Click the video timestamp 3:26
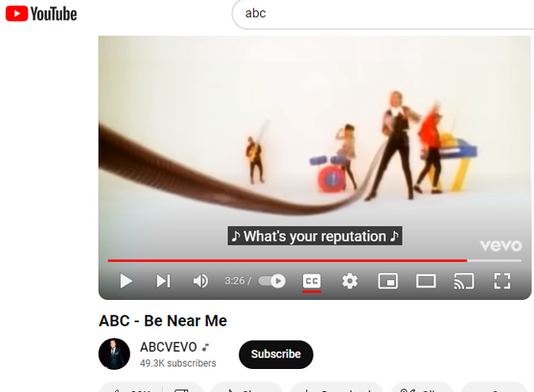Viewport: 534px width, 392px height. [235, 281]
